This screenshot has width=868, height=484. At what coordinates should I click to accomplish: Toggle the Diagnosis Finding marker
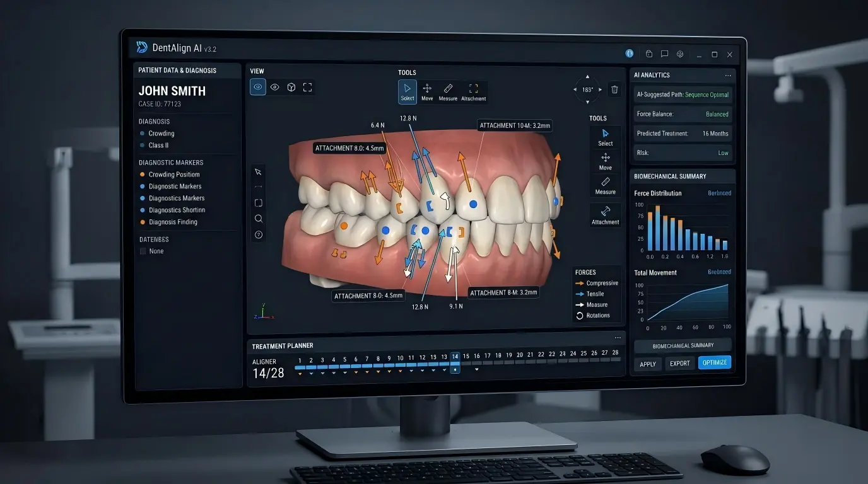pyautogui.click(x=169, y=222)
